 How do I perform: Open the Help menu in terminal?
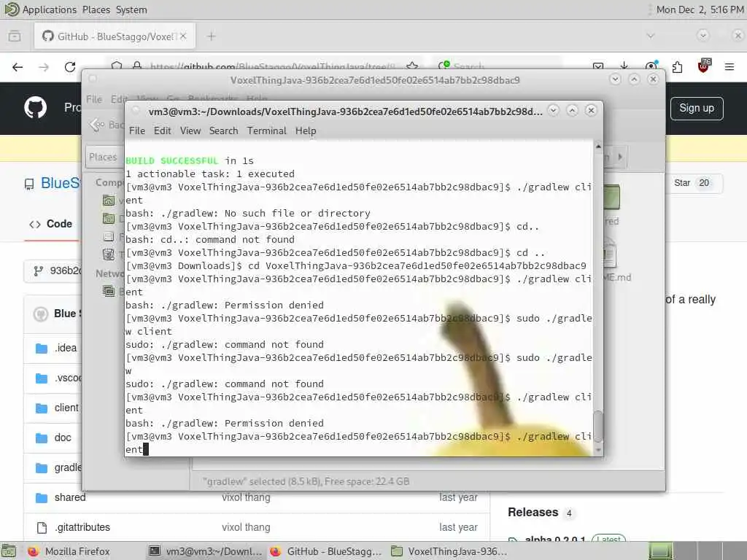point(306,131)
